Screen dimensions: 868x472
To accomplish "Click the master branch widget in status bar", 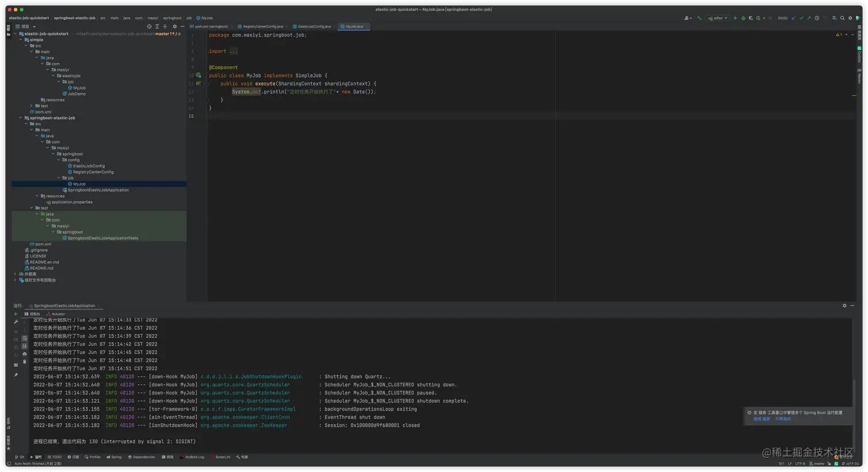I will pos(817,464).
